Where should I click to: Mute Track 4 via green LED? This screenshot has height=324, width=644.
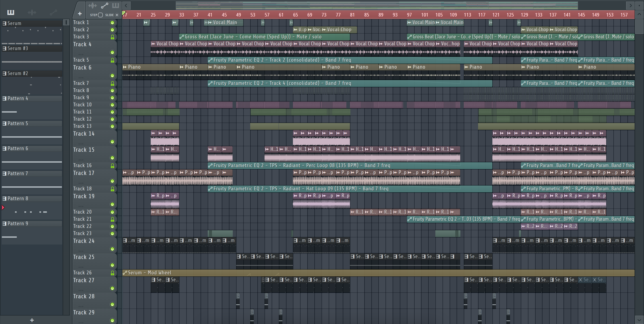coord(112,53)
